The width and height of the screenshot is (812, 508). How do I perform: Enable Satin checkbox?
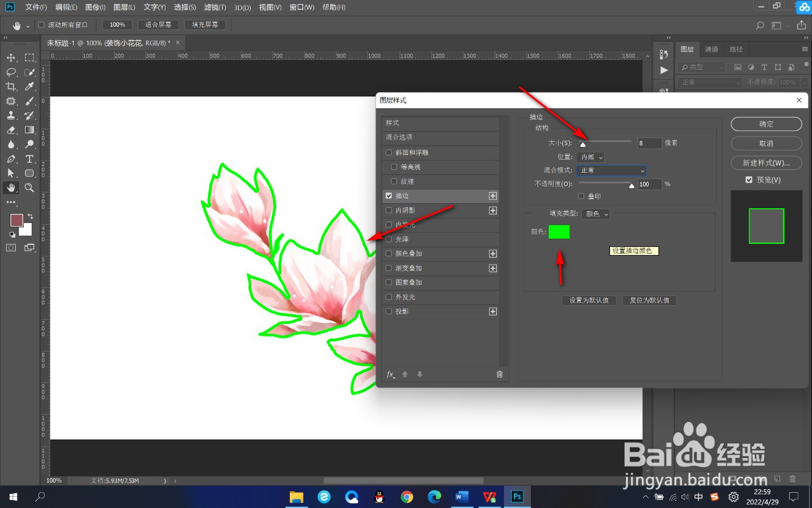[389, 239]
